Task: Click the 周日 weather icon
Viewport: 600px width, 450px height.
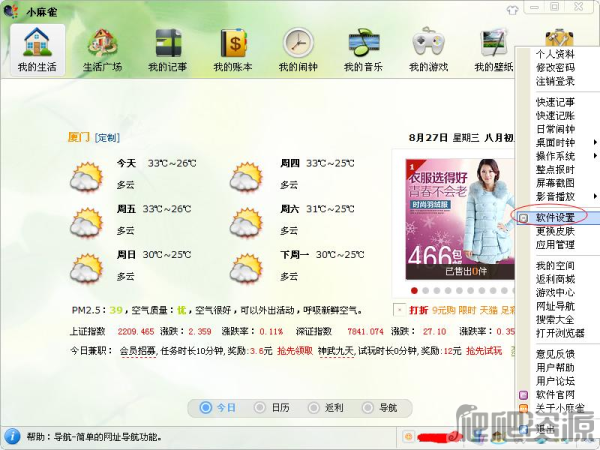Action: (86, 268)
